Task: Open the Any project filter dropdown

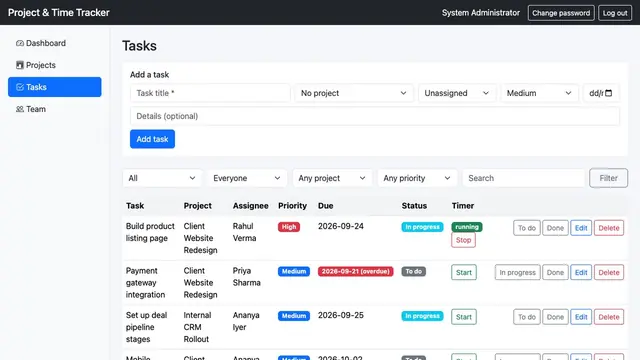Action: click(332, 178)
